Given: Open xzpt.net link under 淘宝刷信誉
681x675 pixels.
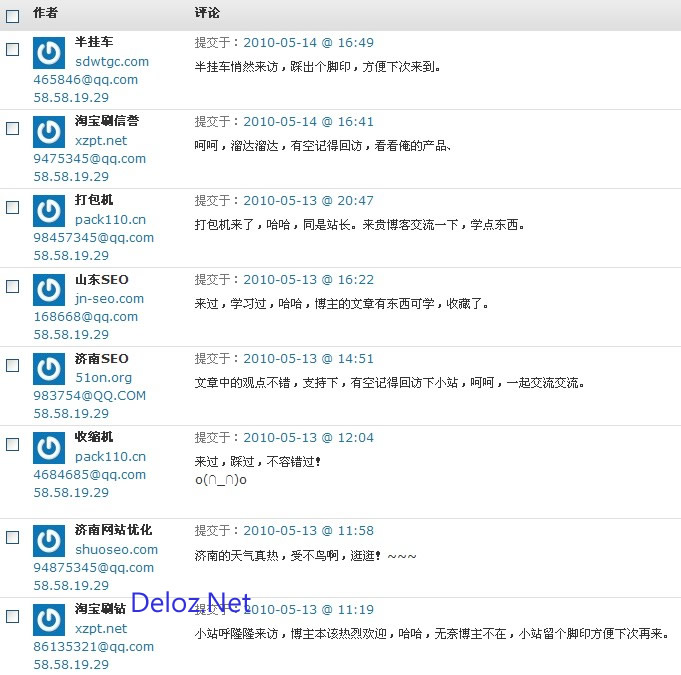Looking at the screenshot, I should [101, 141].
